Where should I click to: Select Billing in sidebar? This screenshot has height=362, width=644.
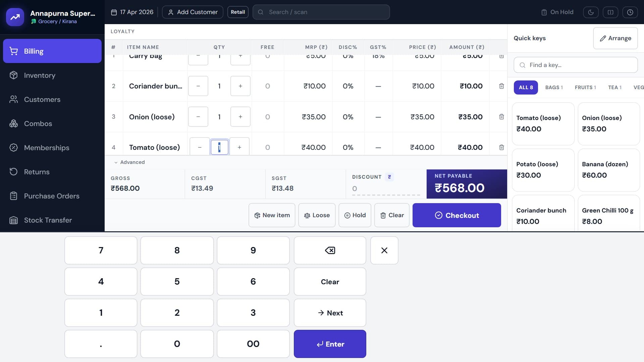[x=52, y=51]
